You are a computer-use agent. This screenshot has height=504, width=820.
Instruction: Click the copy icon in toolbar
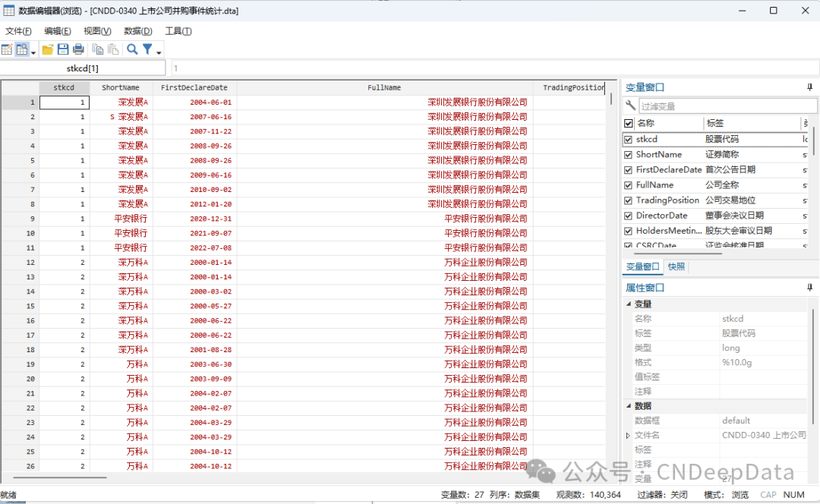coord(98,49)
